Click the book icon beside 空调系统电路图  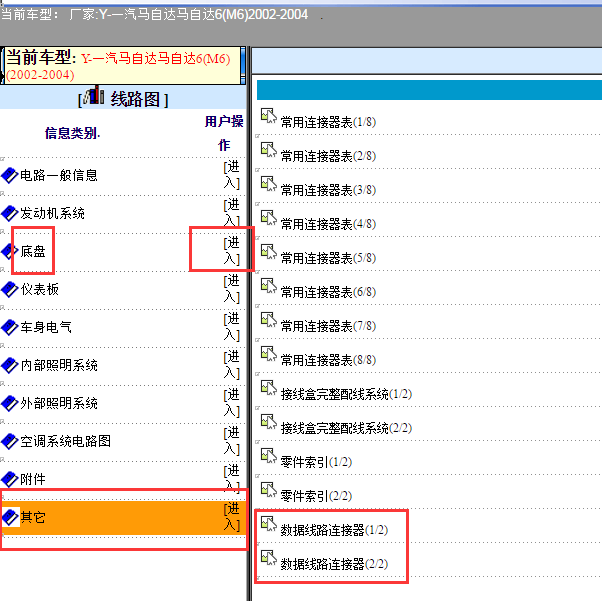10,441
